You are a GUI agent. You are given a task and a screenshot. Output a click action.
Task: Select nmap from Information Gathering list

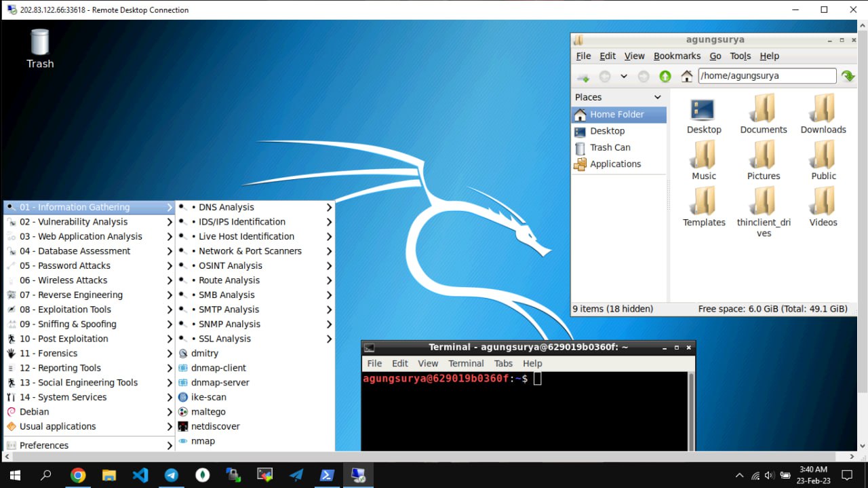[x=203, y=441]
